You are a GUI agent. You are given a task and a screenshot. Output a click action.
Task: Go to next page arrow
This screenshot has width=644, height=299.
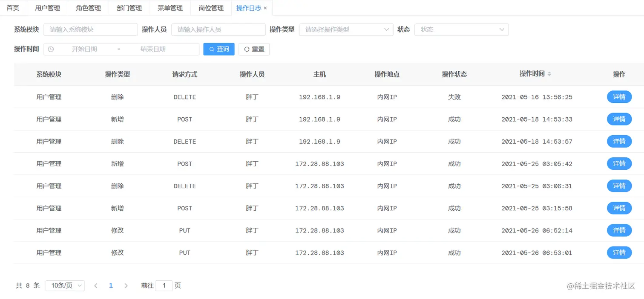click(126, 286)
